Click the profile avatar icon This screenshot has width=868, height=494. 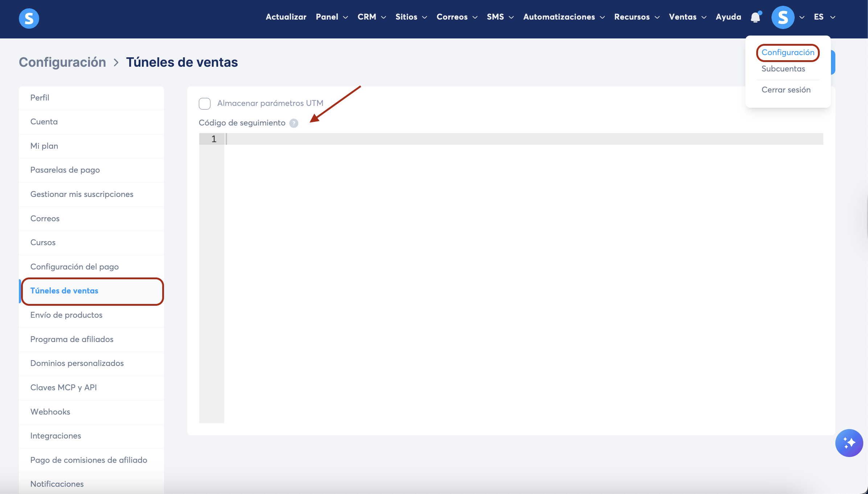[x=783, y=17]
